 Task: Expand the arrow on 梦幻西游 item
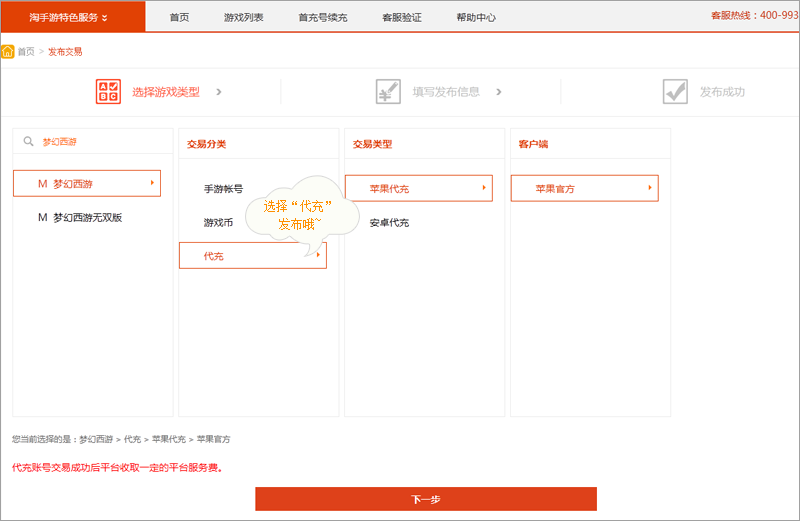click(x=152, y=183)
